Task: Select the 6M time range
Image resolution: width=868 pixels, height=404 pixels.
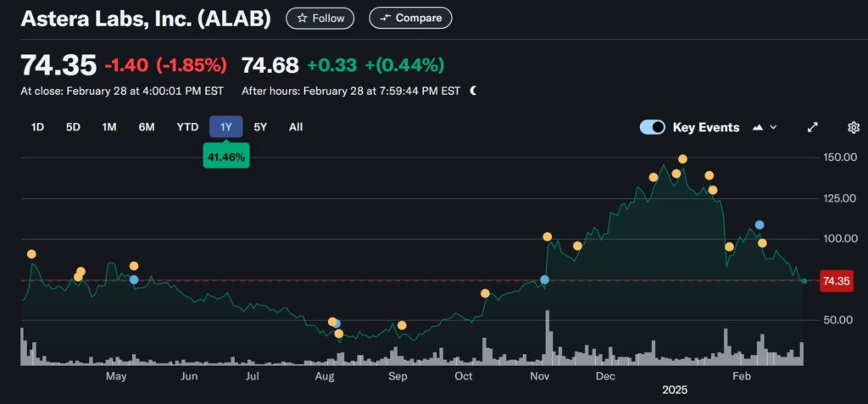Action: [147, 127]
